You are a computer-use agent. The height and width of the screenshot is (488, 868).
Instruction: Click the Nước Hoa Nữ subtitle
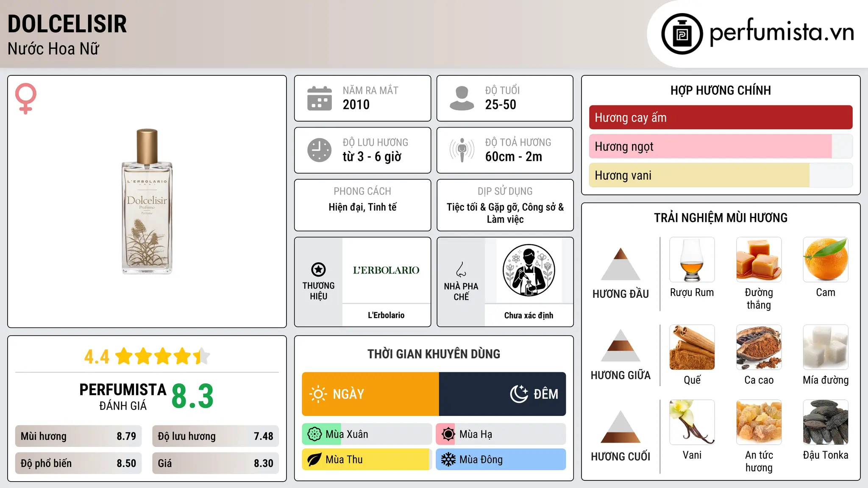click(x=53, y=49)
